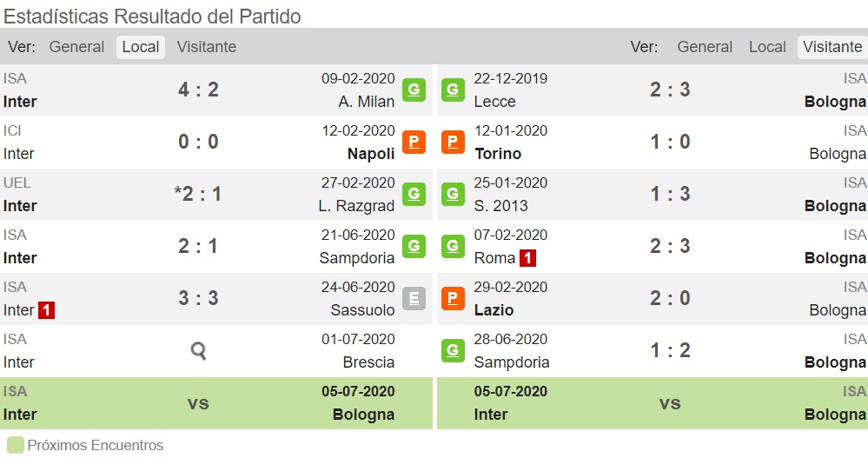868x458 pixels.
Task: Open the 2 : 0 Lazio–Bologna score
Action: pyautogui.click(x=670, y=298)
